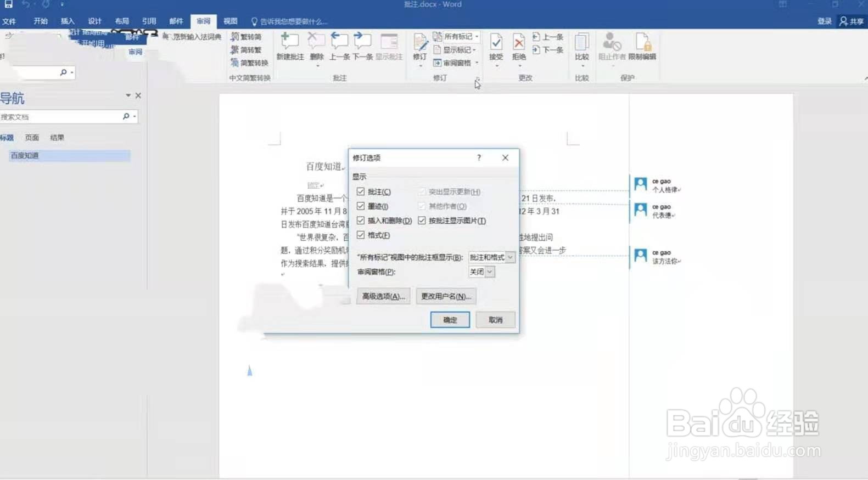Click the 更改用户名(N)... button
This screenshot has height=480, width=868.
click(446, 296)
